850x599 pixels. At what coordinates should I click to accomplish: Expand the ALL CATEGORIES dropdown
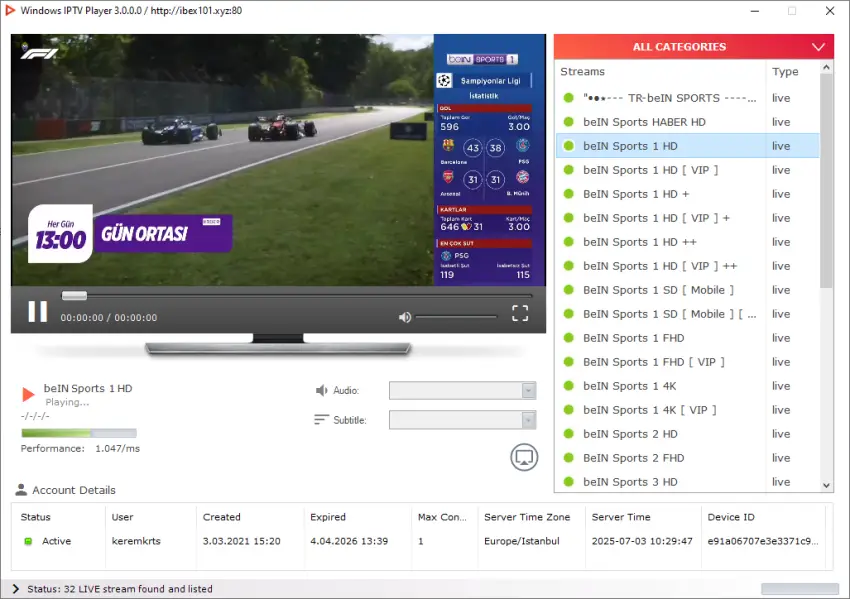[x=693, y=47]
